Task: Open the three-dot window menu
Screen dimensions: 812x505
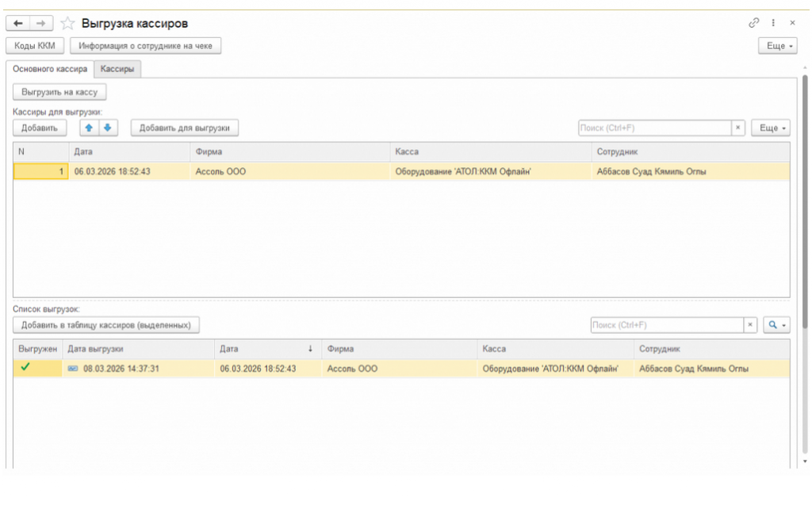Action: pyautogui.click(x=773, y=23)
